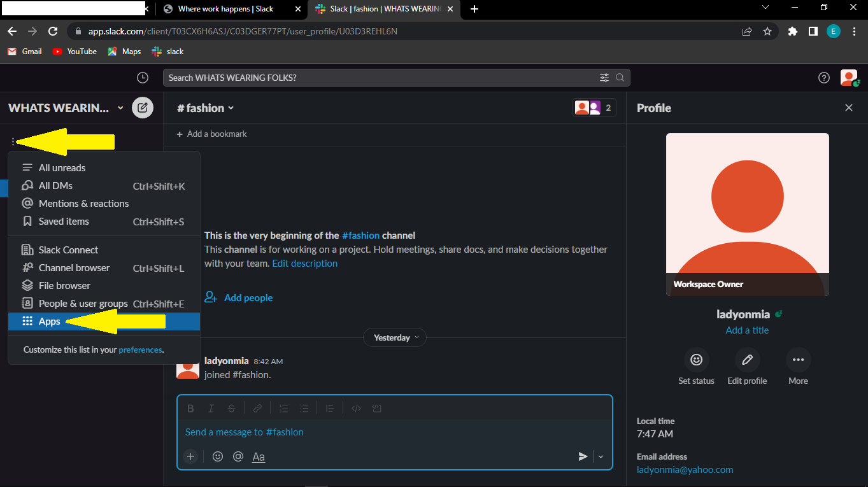Open the browser extensions puzzle icon

tap(793, 31)
